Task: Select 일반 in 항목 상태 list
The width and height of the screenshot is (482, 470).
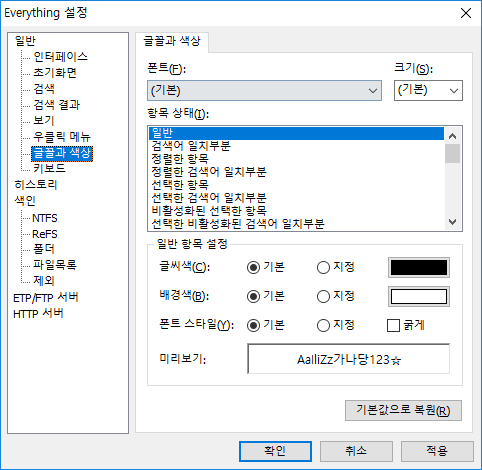Action: [296, 133]
